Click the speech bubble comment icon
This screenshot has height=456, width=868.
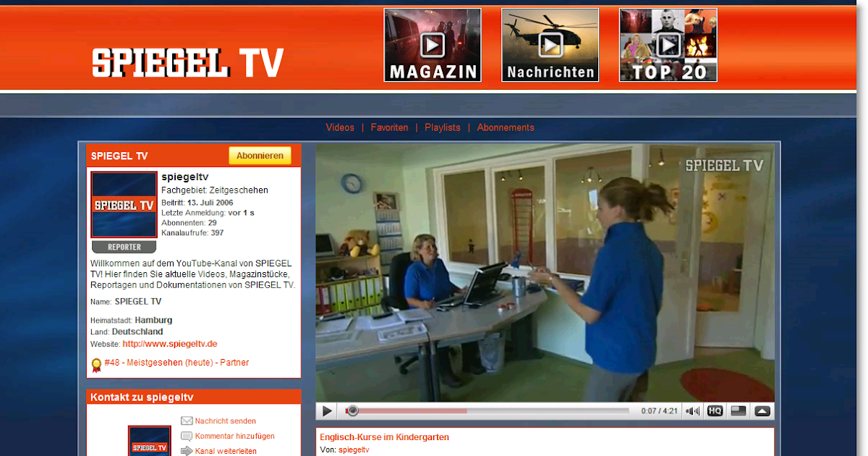[187, 436]
